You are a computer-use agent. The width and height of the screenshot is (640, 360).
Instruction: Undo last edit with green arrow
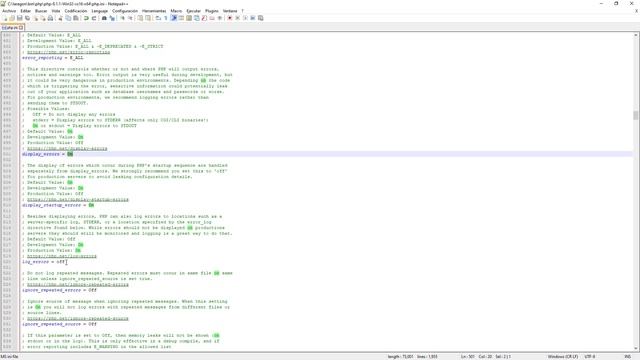(87, 18)
